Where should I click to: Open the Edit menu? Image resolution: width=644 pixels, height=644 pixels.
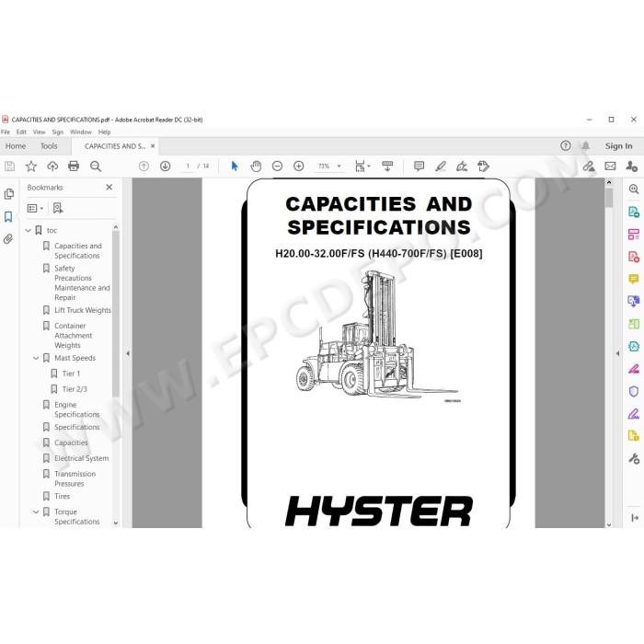pos(21,132)
